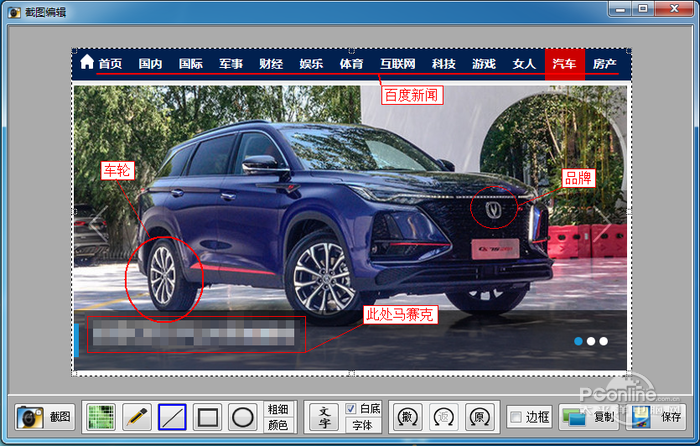Screen dimensions: 700x446
Task: Select the pencil freehand drawing tool
Action: pyautogui.click(x=137, y=417)
